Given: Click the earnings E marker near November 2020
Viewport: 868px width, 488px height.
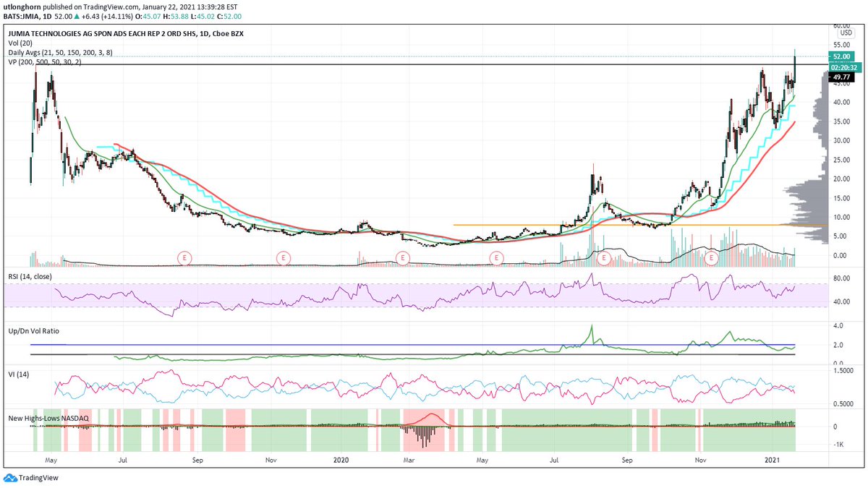Looking at the screenshot, I should [x=710, y=257].
